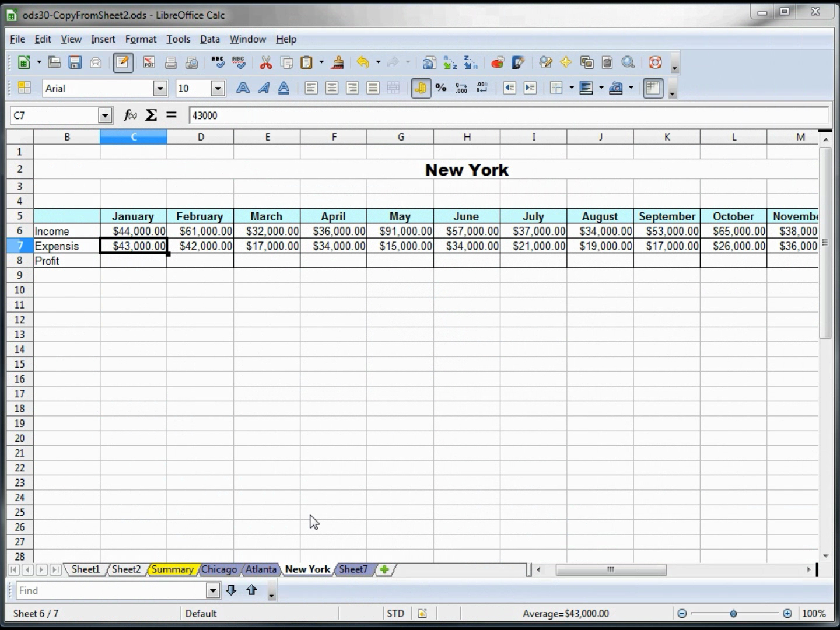Print the file directly
The height and width of the screenshot is (630, 840).
pyautogui.click(x=170, y=62)
